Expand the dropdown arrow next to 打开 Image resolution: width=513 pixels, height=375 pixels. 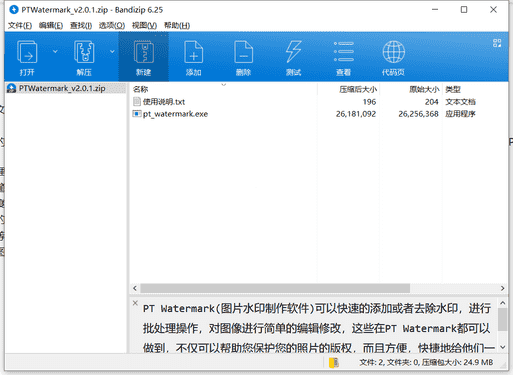coord(55,51)
